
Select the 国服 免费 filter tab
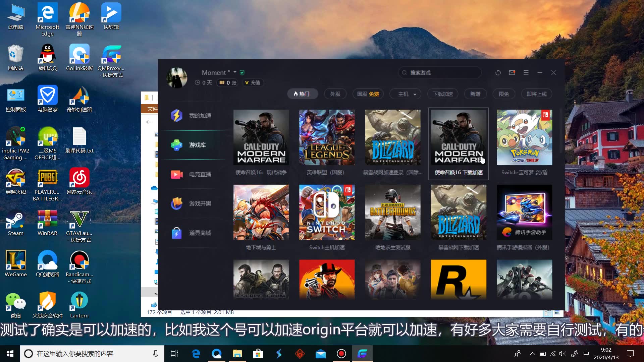click(x=368, y=94)
